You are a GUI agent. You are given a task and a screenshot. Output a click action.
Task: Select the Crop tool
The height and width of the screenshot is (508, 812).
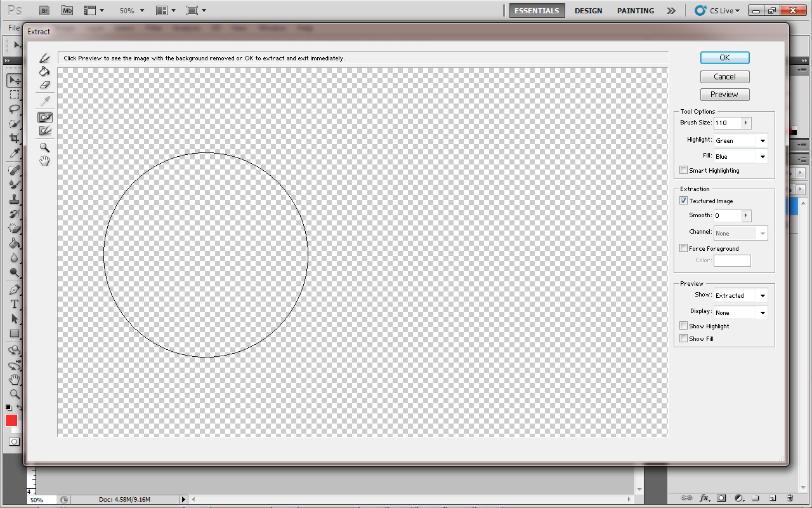[x=14, y=138]
